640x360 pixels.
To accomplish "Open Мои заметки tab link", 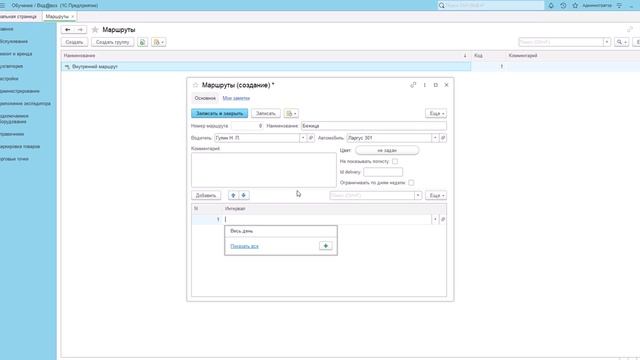I will 236,98.
